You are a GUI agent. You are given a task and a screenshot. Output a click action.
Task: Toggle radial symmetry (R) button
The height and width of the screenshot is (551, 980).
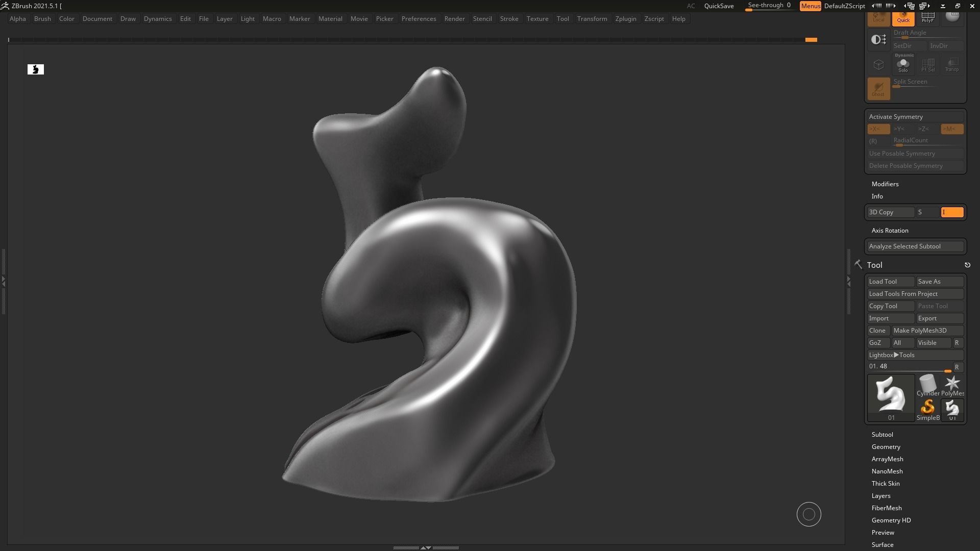878,141
